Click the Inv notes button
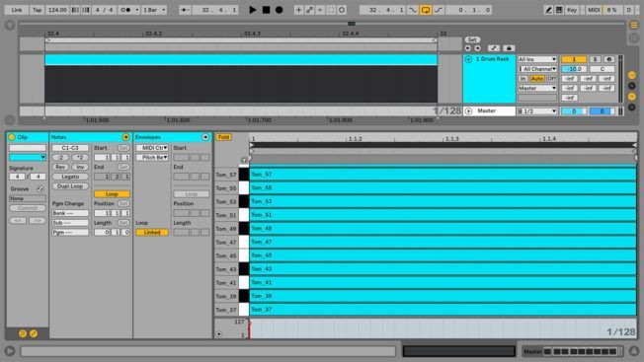The height and width of the screenshot is (362, 644). (80, 167)
